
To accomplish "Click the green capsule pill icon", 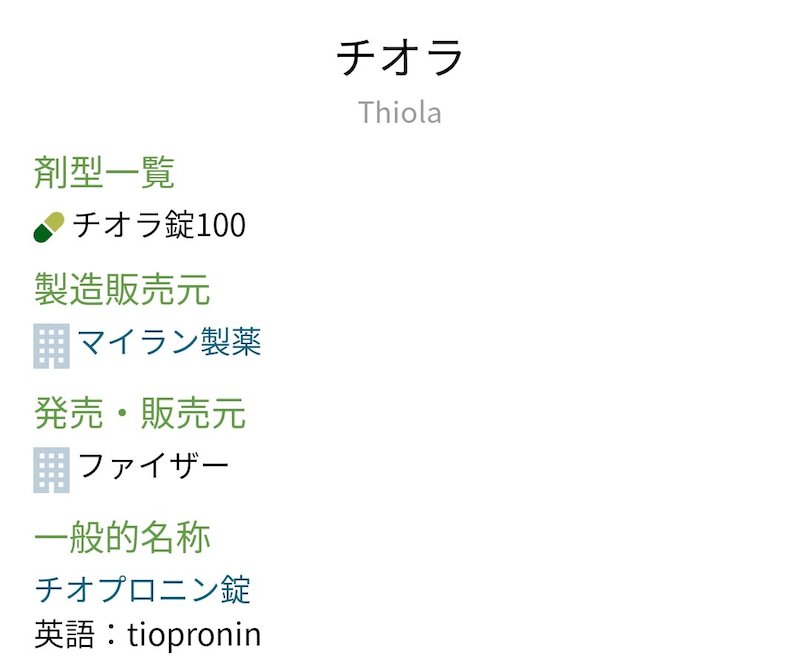I will tap(49, 227).
